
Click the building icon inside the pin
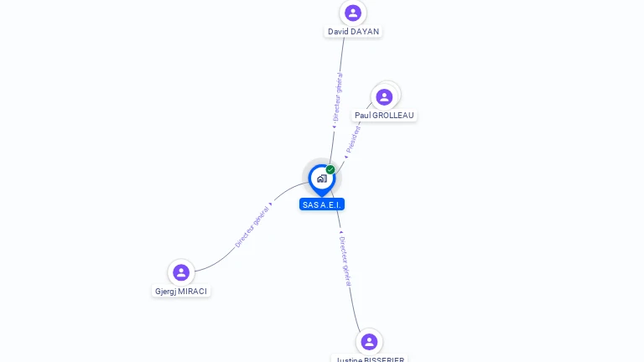coord(322,178)
